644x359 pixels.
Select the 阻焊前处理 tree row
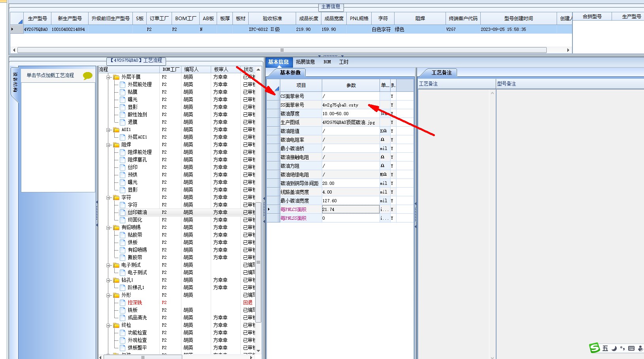pyautogui.click(x=140, y=152)
